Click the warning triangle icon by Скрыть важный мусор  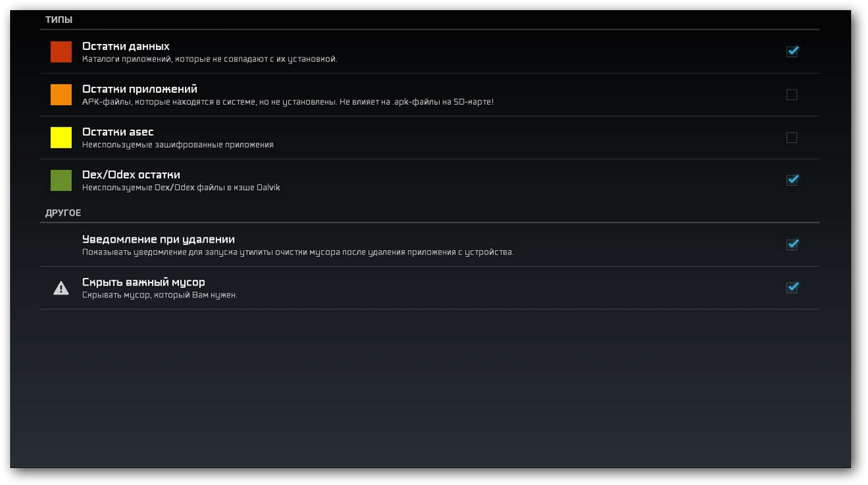(x=61, y=288)
